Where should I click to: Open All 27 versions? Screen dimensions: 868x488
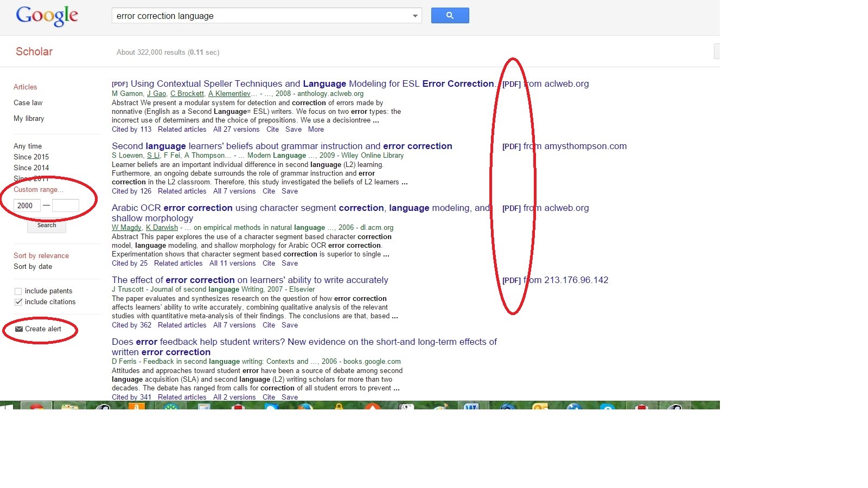click(x=237, y=129)
